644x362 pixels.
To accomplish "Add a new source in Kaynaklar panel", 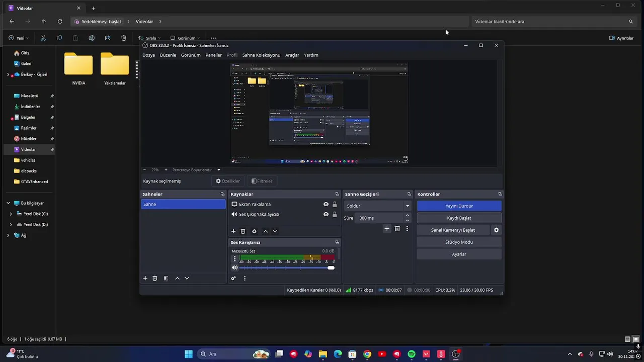I will point(233,231).
